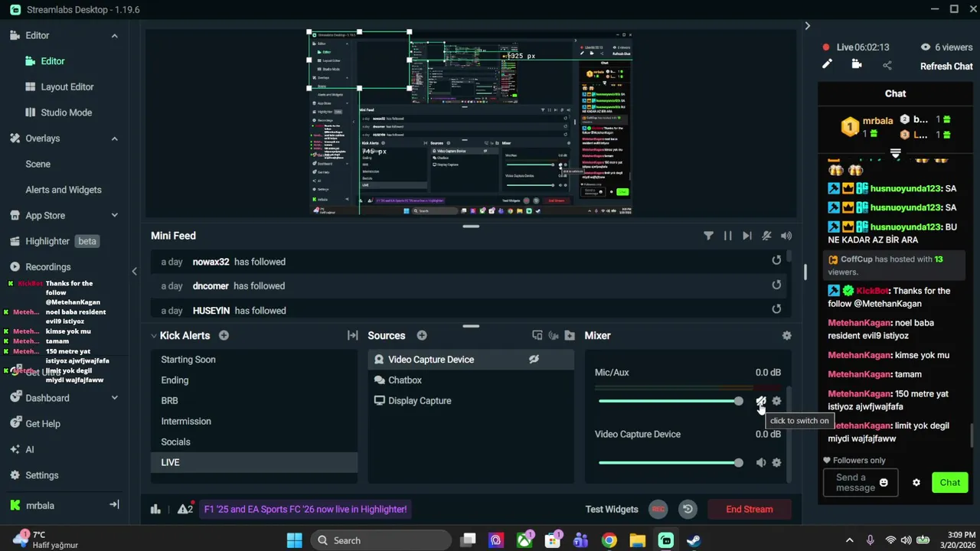
Task: Click Test Widgets
Action: click(612, 509)
